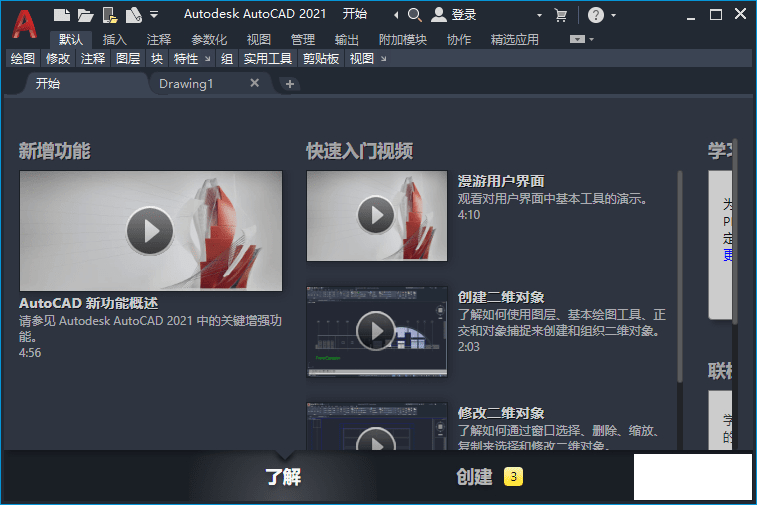Click the search magnifier icon

tap(414, 15)
